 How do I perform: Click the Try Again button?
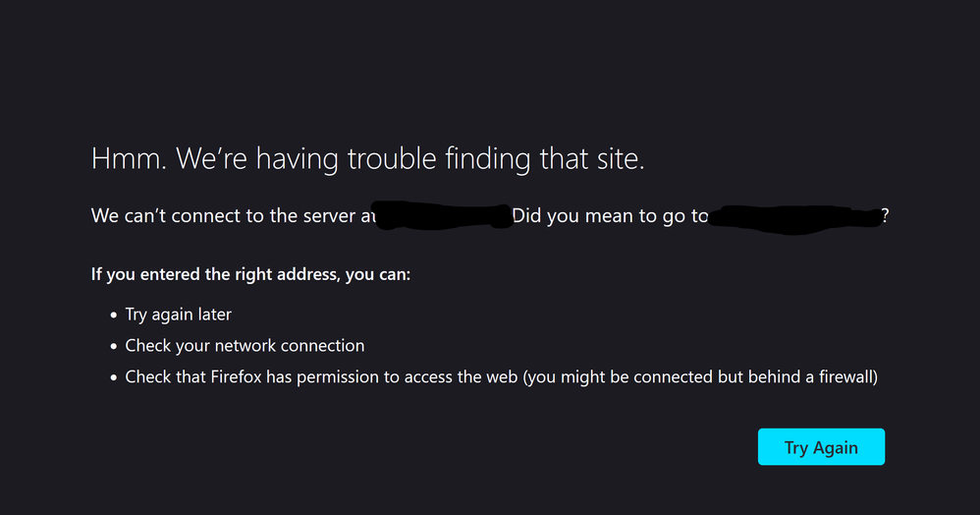(821, 447)
